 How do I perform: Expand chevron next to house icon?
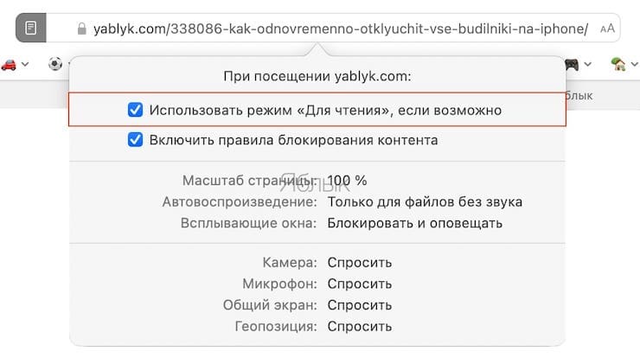click(x=635, y=64)
